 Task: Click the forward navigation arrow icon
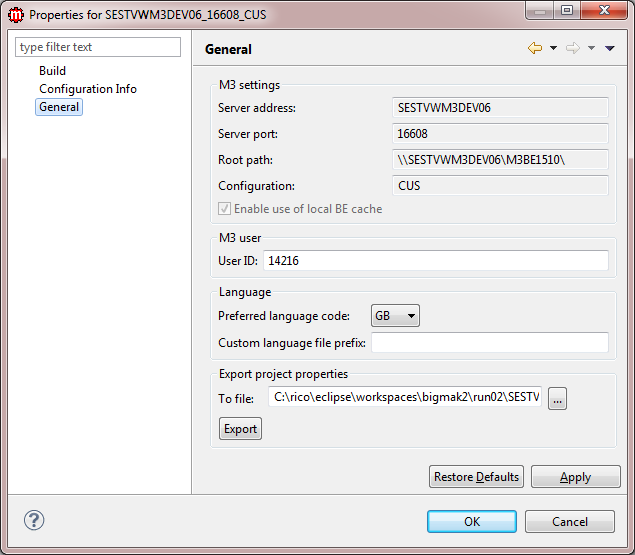(x=573, y=48)
